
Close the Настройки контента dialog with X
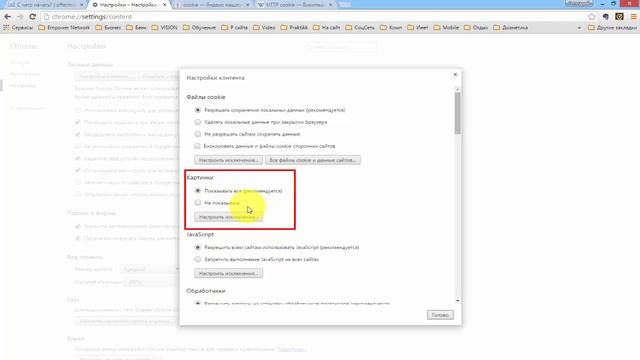click(455, 75)
